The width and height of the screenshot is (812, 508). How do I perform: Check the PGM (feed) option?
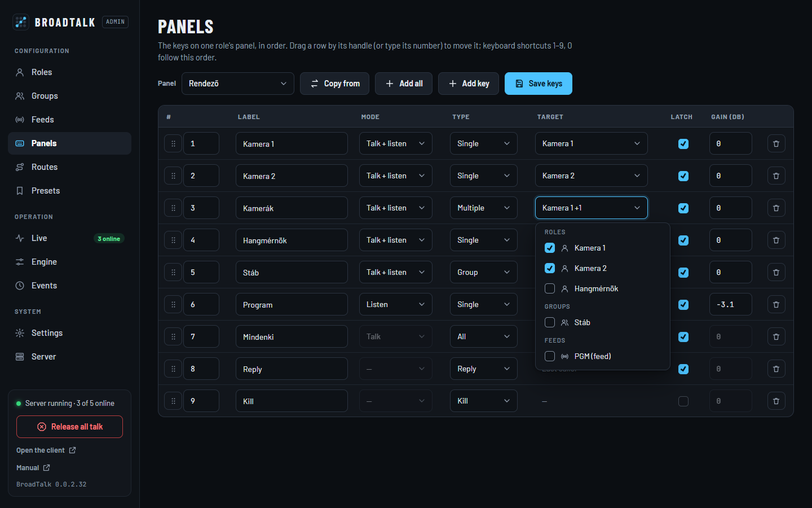550,356
